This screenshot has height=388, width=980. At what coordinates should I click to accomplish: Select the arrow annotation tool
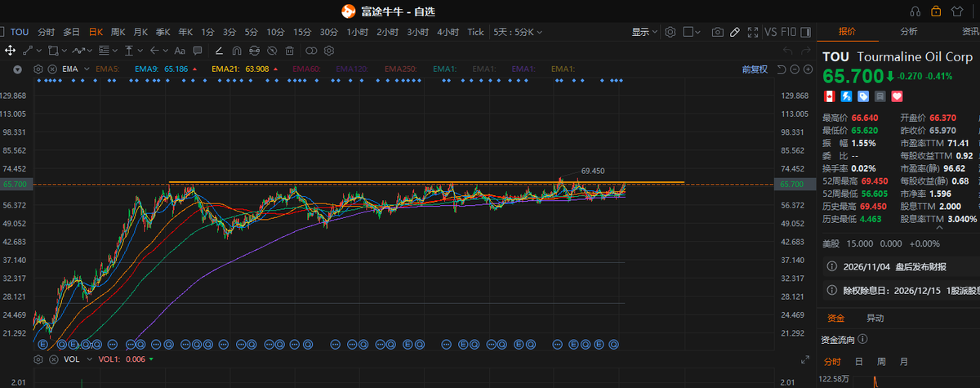click(x=154, y=49)
